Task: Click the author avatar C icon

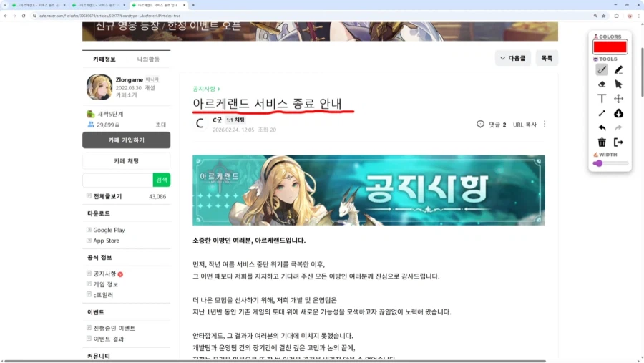Action: point(200,123)
